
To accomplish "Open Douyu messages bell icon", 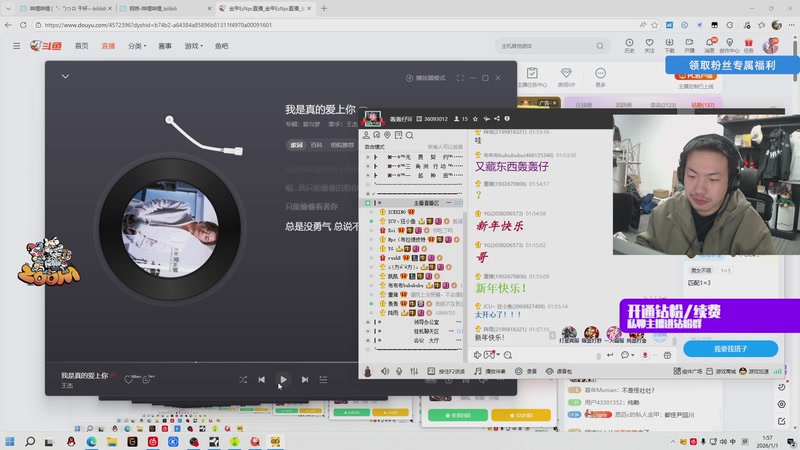I will coord(710,45).
